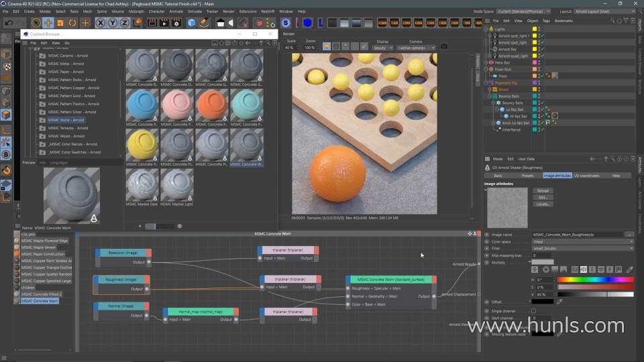Click the Undo arrow icon

pyautogui.click(x=9, y=23)
